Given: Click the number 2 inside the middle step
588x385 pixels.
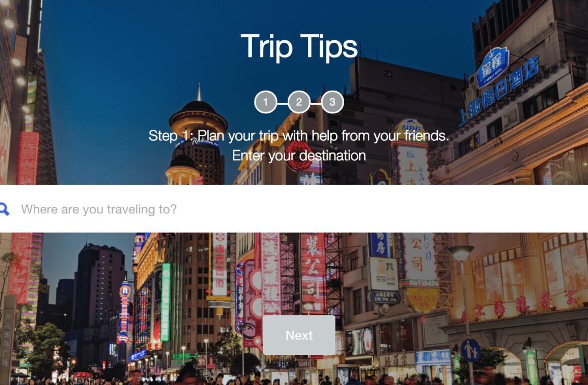Looking at the screenshot, I should (x=299, y=102).
